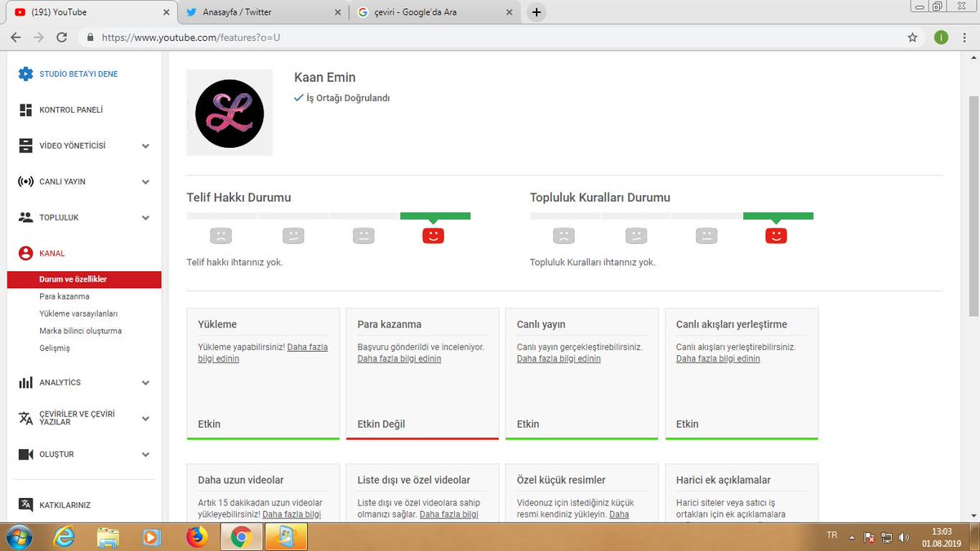Screen dimensions: 980x551
Task: Select Durum ve özellikler in sidebar
Action: click(84, 279)
